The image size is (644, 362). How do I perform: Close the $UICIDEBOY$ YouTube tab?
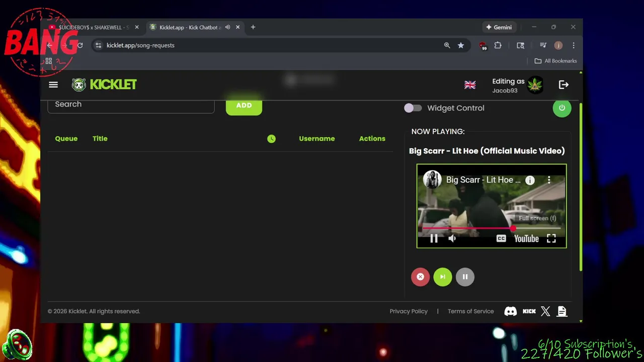pyautogui.click(x=137, y=27)
